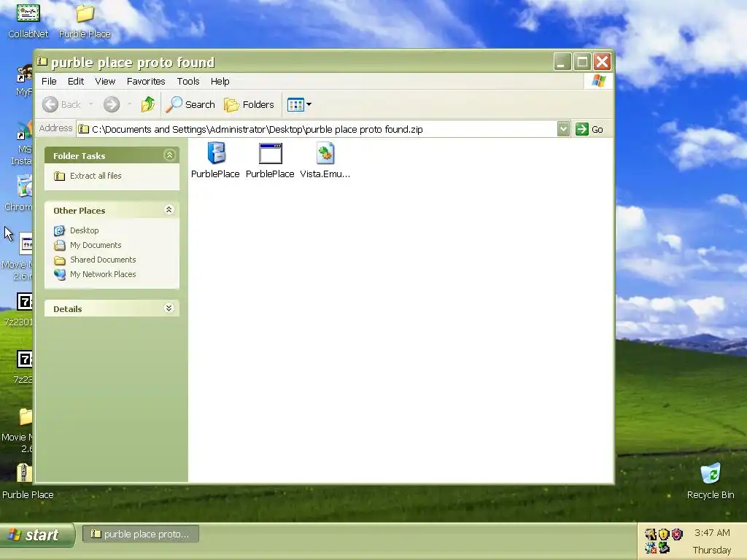Click the window title bar zip icon
747x560 pixels.
(42, 61)
